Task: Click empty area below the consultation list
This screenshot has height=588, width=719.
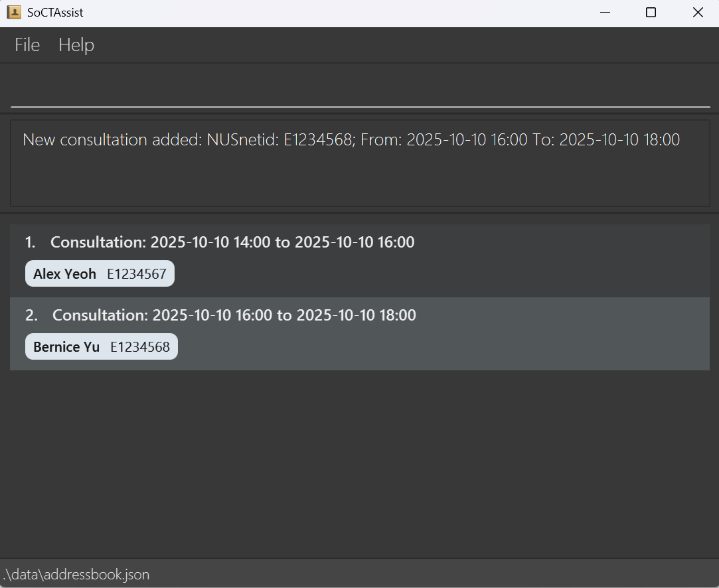Action: coord(360,465)
